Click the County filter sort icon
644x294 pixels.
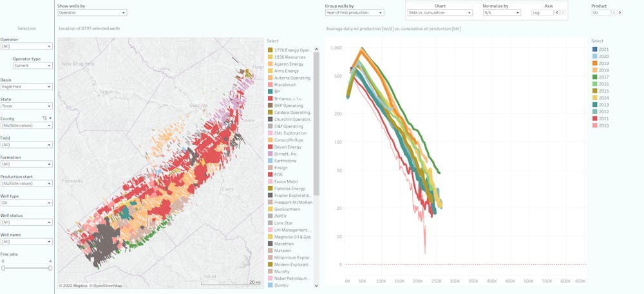tap(44, 118)
